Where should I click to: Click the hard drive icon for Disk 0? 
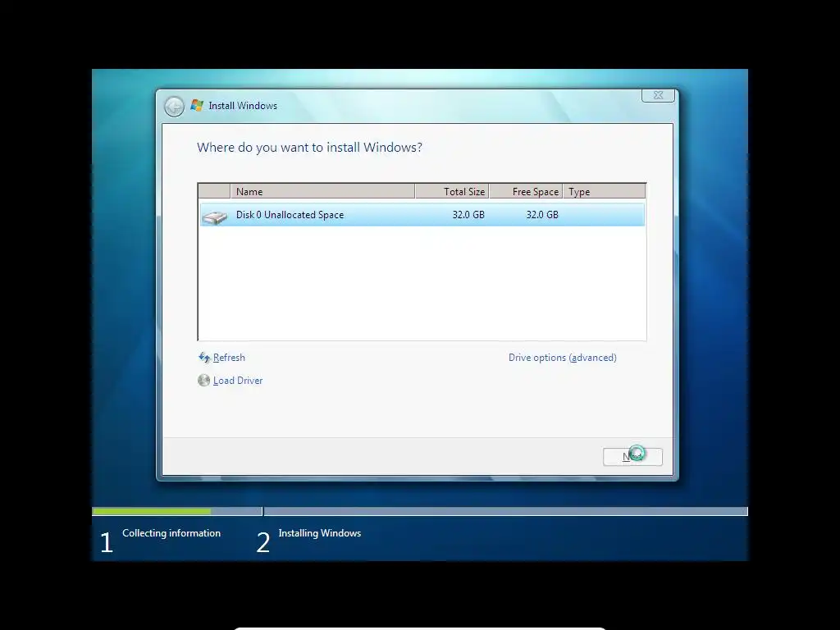click(x=215, y=217)
